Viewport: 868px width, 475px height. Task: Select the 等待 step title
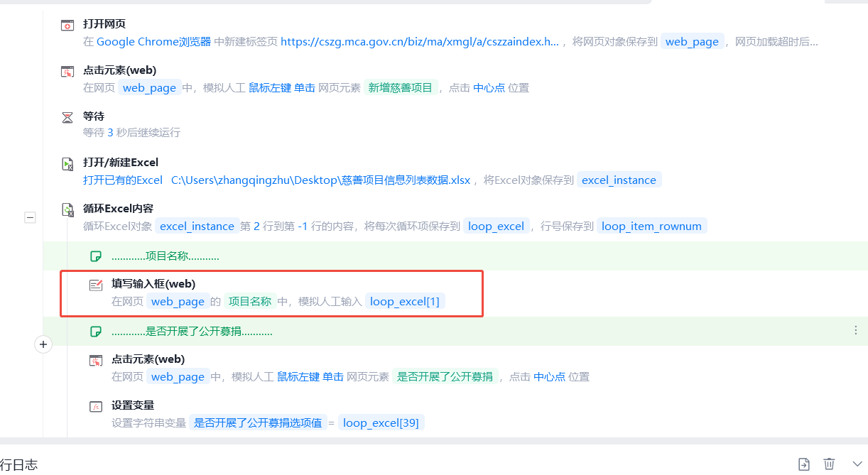94,116
